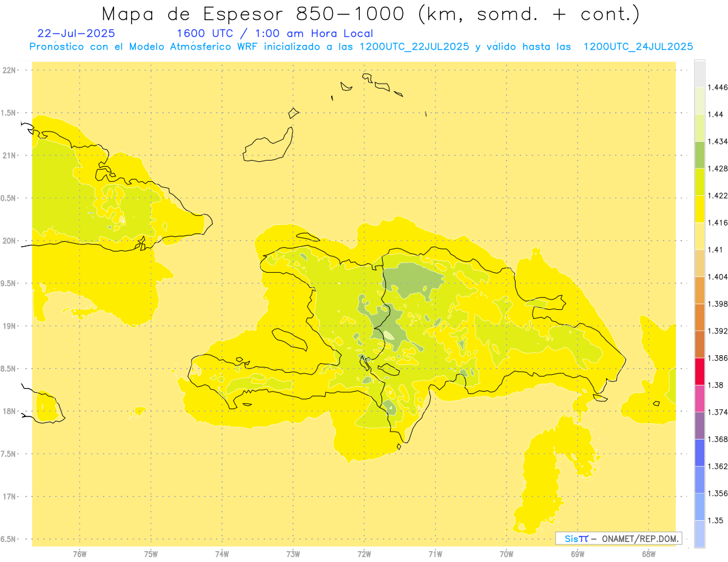Click the valid-until time "1200UTC_24JUL2025"
This screenshot has width=728, height=562.
(x=638, y=47)
